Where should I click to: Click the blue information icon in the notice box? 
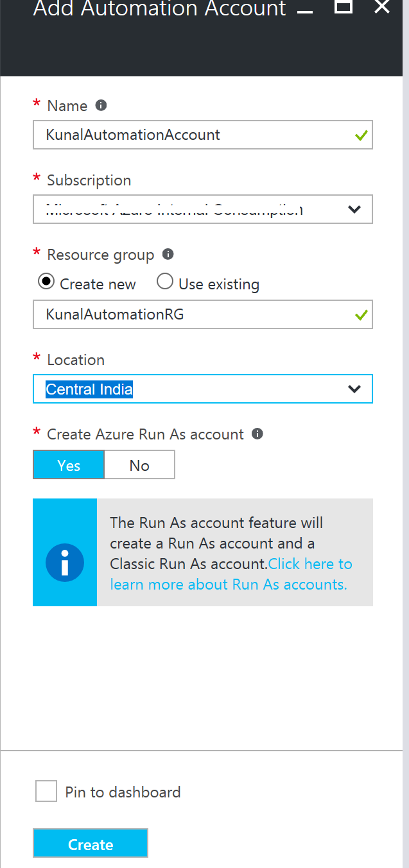(x=64, y=562)
